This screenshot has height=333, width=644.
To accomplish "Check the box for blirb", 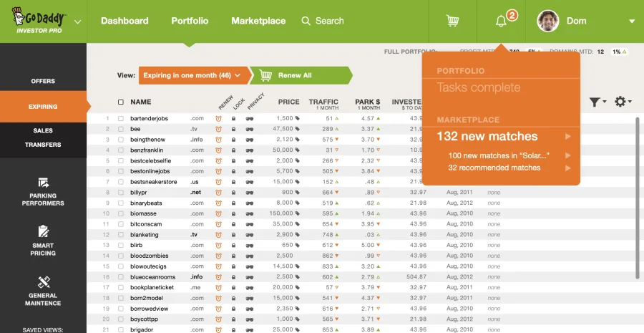I will (x=121, y=246).
